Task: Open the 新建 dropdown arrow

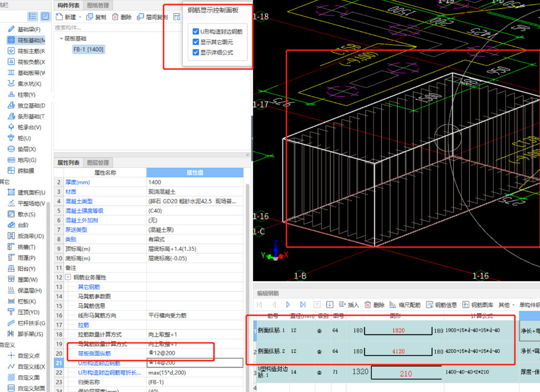Action: point(80,17)
